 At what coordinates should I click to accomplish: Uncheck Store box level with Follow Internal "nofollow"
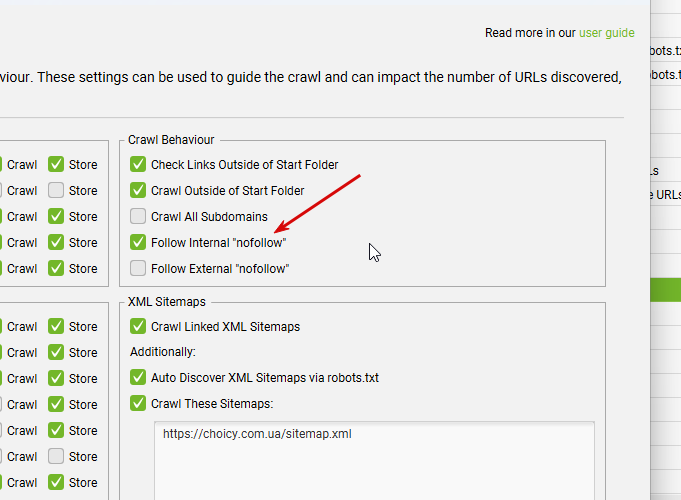(56, 243)
